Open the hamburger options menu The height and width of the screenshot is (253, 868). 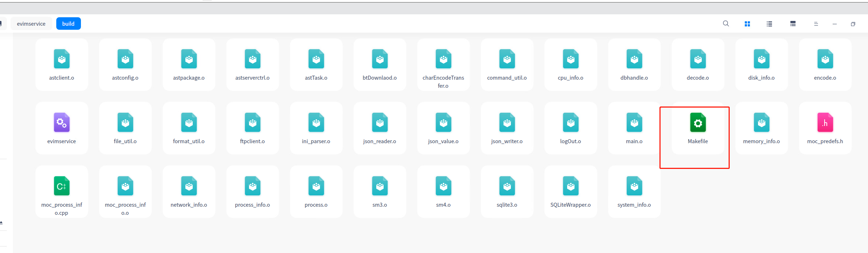point(816,24)
